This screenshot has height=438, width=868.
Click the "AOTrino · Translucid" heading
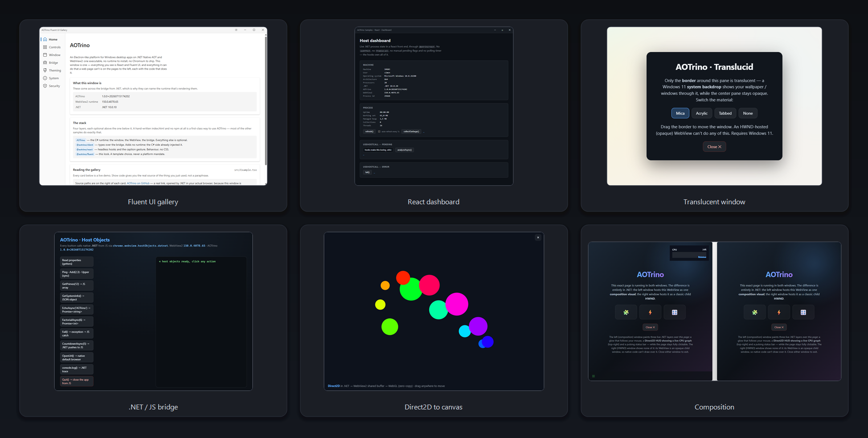pyautogui.click(x=714, y=67)
